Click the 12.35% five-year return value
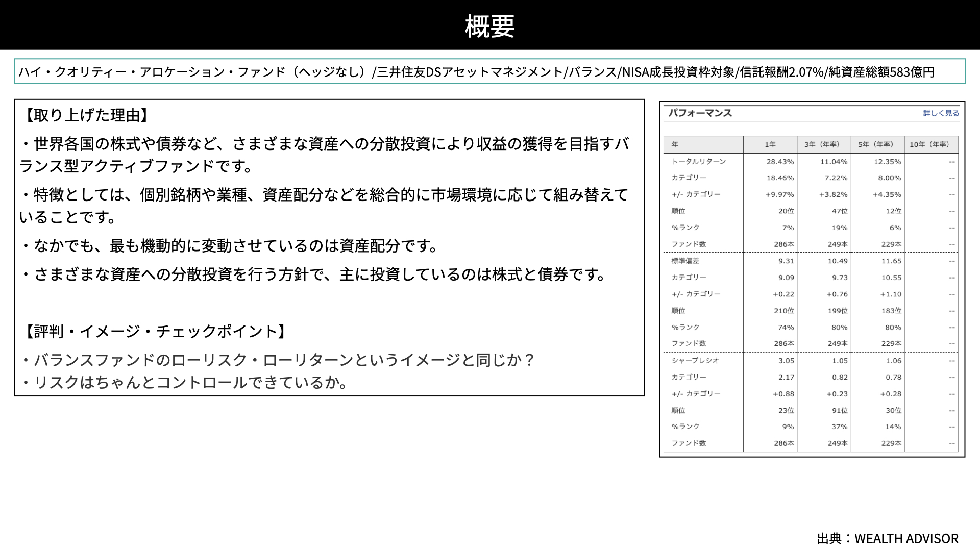The image size is (980, 551). [887, 162]
